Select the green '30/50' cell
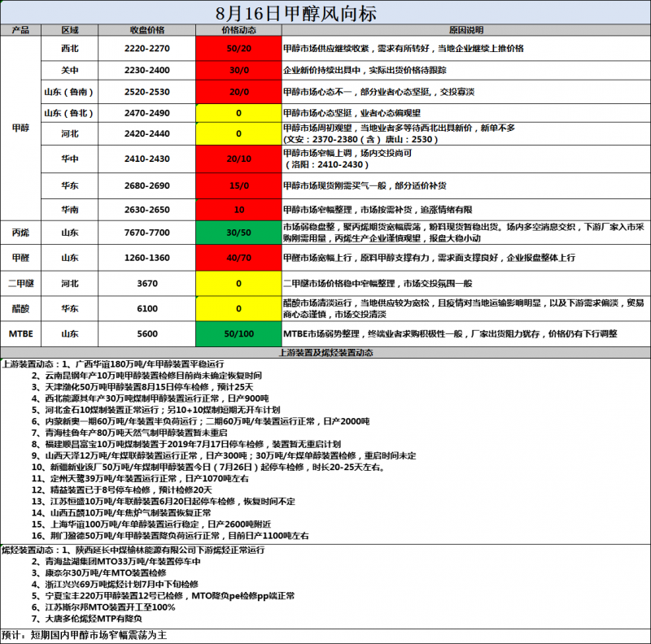Viewport: 651px width, 644px height. 238,233
